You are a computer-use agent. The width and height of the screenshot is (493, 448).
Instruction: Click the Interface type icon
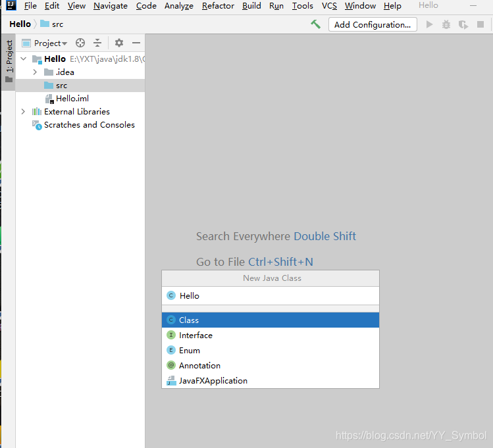(170, 335)
